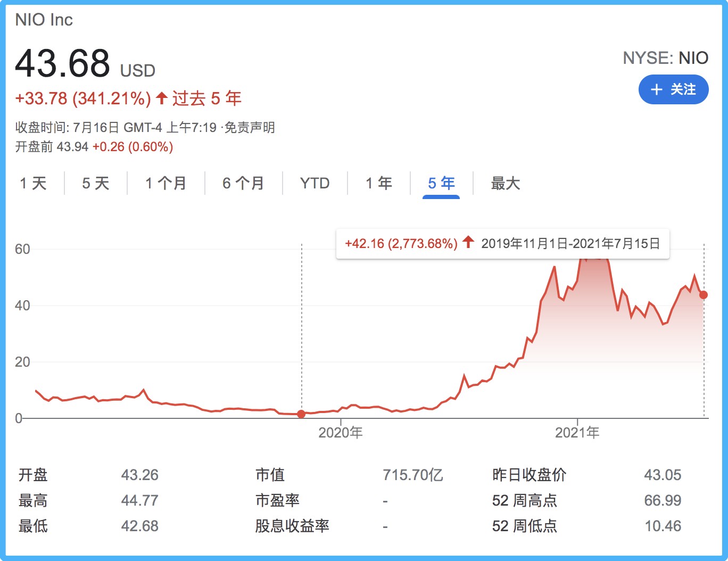Follow the stock with the 关注 button
The width and height of the screenshot is (728, 561).
(x=673, y=89)
